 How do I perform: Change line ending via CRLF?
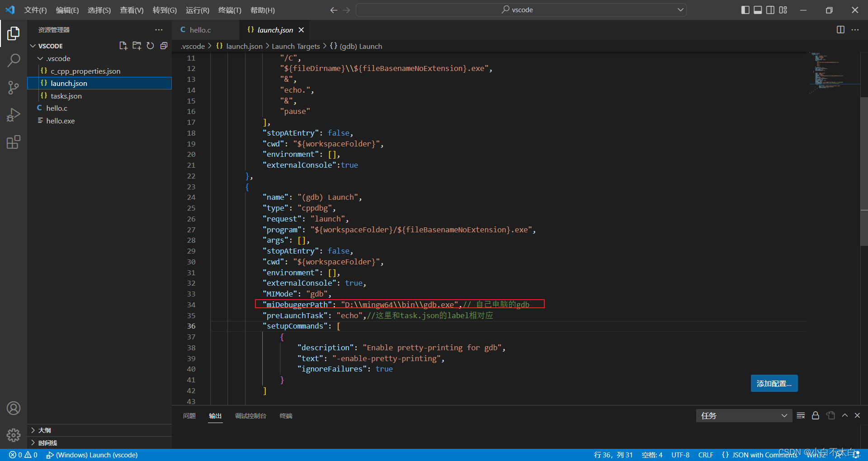706,455
